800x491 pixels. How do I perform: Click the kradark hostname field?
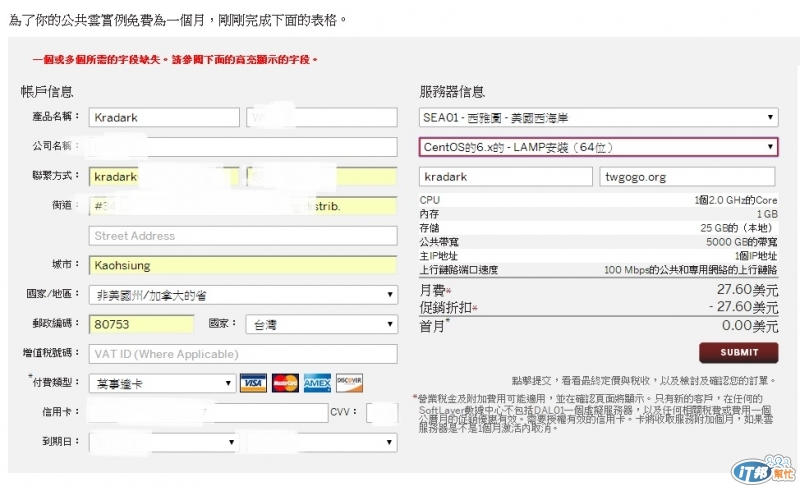pos(506,177)
